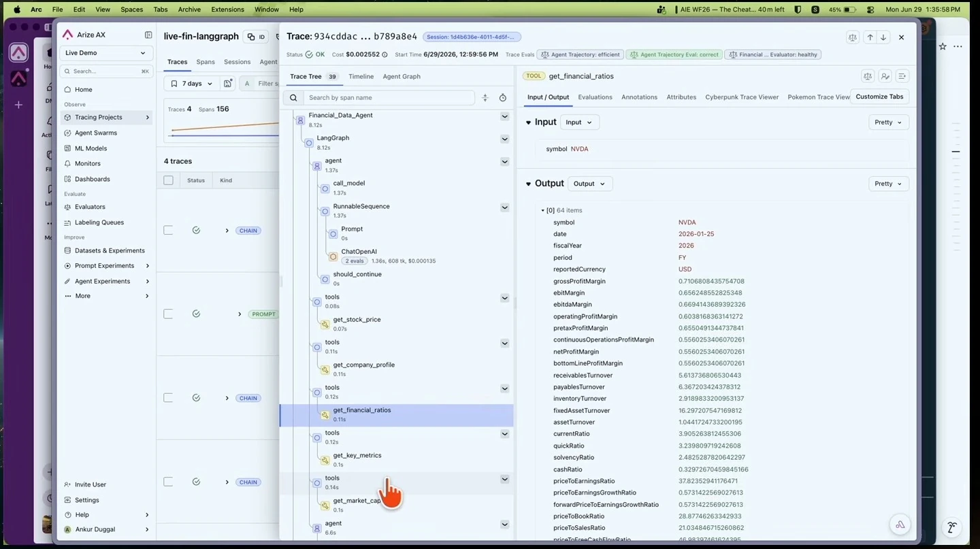Switch to the Timeline tab

coord(361,76)
